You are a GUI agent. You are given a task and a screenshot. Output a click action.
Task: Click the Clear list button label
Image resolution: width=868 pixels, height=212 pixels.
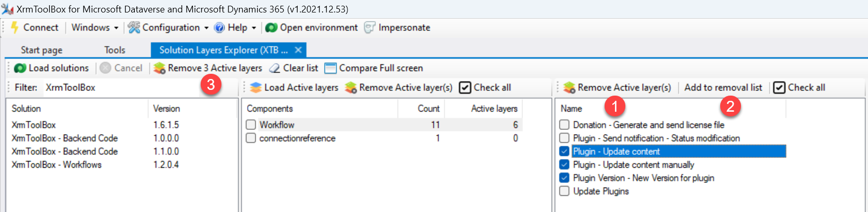click(301, 68)
